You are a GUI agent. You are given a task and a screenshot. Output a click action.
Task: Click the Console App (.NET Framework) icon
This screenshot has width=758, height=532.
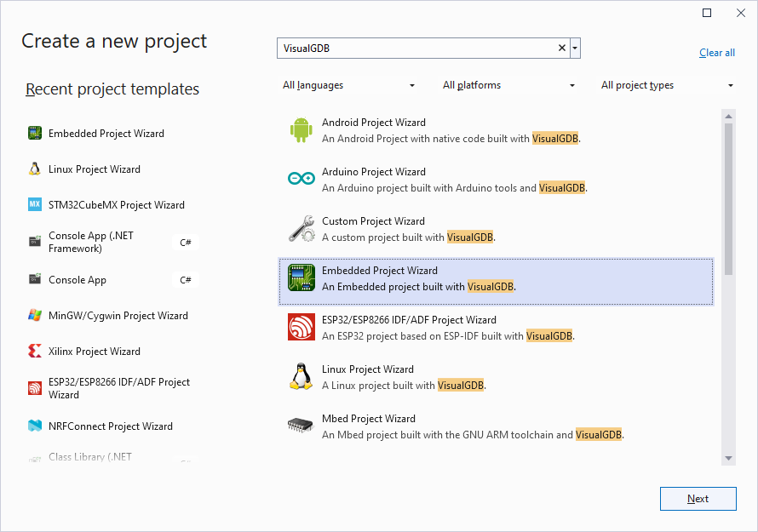click(x=35, y=241)
